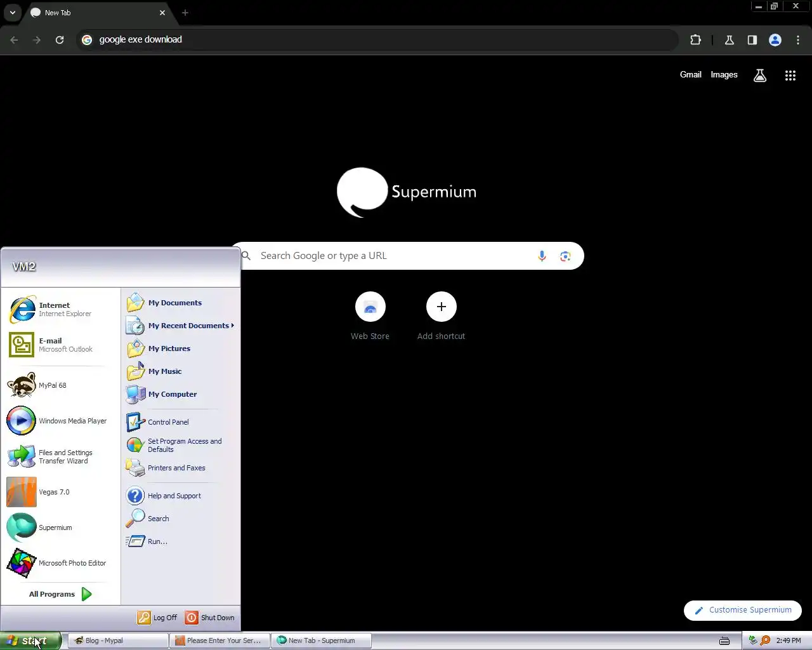Click Customise Supermium button
The height and width of the screenshot is (650, 812).
click(743, 610)
